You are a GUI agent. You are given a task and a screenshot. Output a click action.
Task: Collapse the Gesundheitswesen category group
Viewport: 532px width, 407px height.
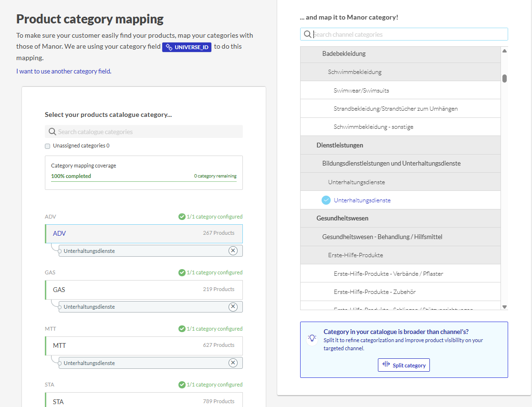(342, 219)
